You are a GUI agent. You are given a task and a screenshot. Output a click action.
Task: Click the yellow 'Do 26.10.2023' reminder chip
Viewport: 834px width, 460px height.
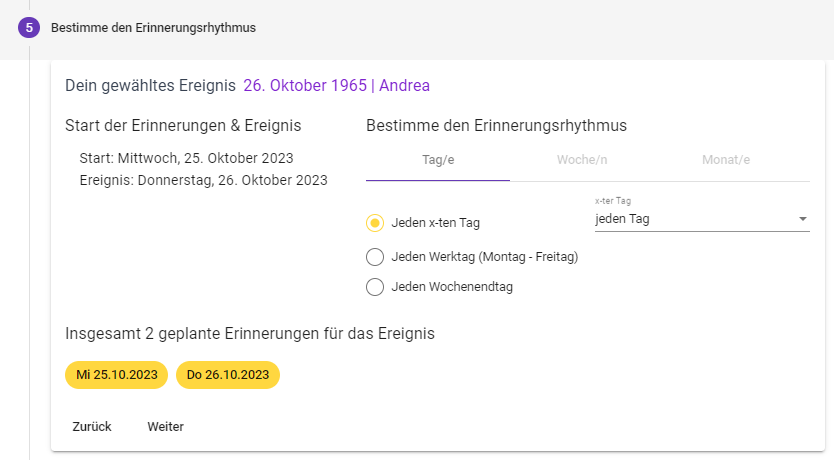228,375
